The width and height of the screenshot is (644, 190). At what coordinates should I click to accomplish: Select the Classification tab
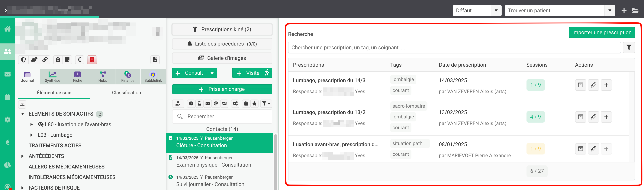point(126,93)
